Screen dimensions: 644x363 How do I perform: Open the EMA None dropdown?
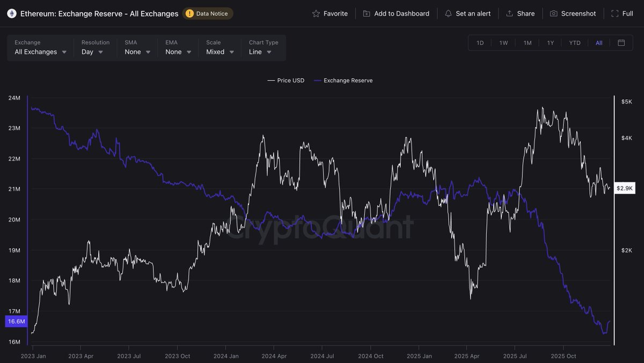[x=178, y=48]
